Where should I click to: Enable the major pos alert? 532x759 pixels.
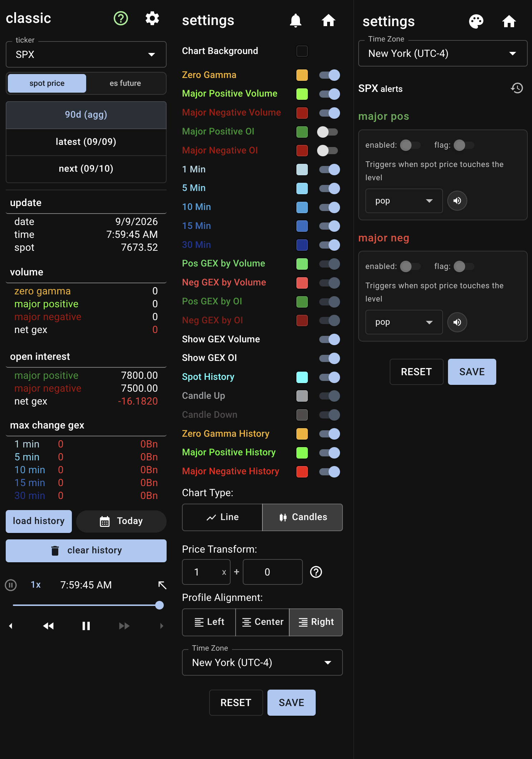(410, 145)
